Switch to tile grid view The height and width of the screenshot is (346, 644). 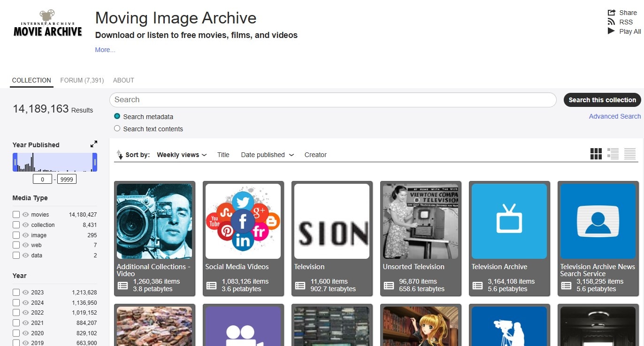point(596,154)
